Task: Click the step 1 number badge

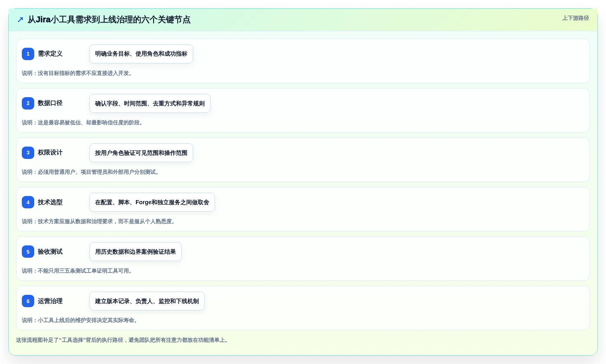Action: tap(28, 54)
